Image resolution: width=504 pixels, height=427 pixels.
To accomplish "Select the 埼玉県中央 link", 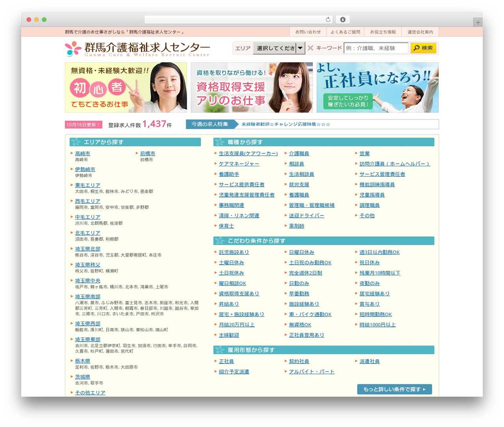I will (87, 280).
